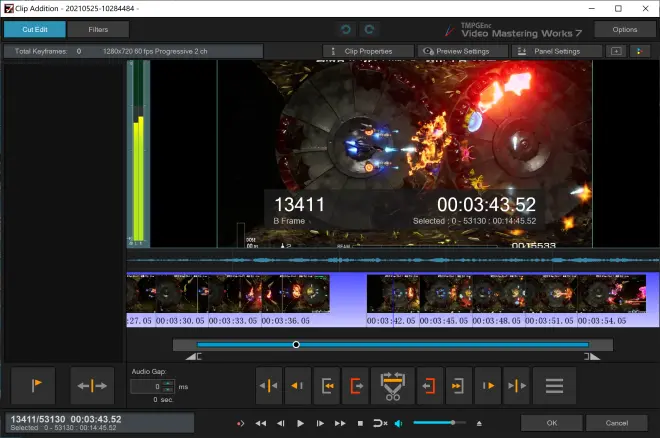This screenshot has width=660, height=438.
Task: Confirm with the OK button
Action: [x=552, y=423]
